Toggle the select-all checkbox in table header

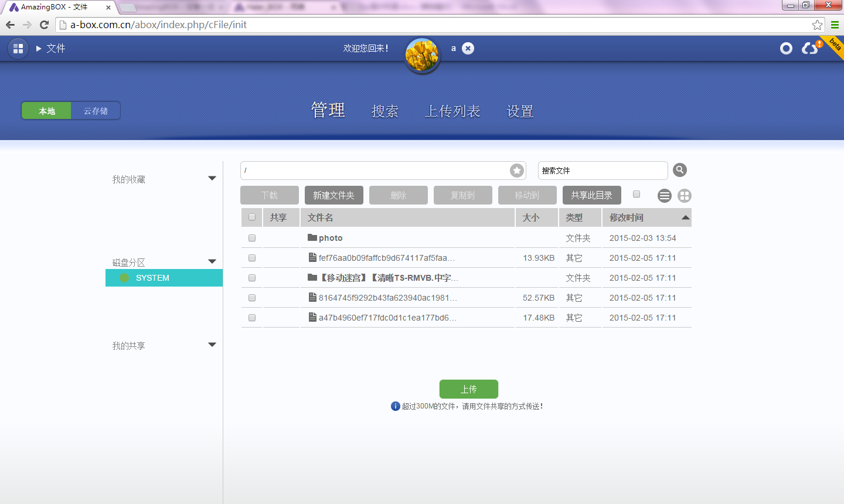point(252,217)
